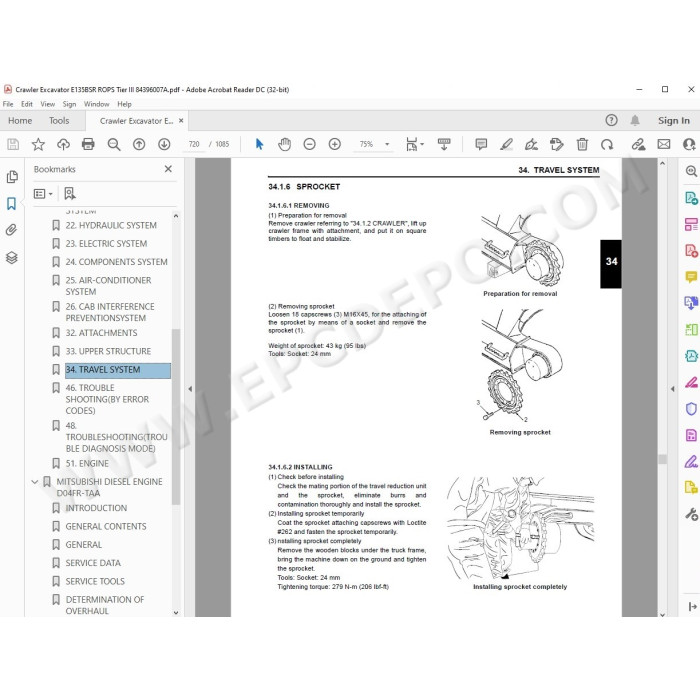Open the 32. ATTACHMENTS bookmark
The width and height of the screenshot is (700, 700).
101,333
